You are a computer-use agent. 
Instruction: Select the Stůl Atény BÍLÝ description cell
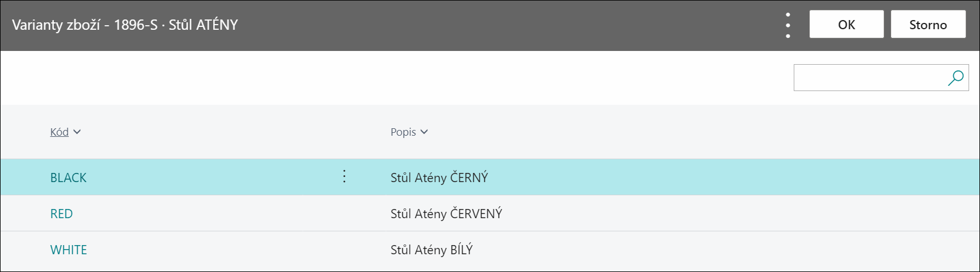coord(432,250)
